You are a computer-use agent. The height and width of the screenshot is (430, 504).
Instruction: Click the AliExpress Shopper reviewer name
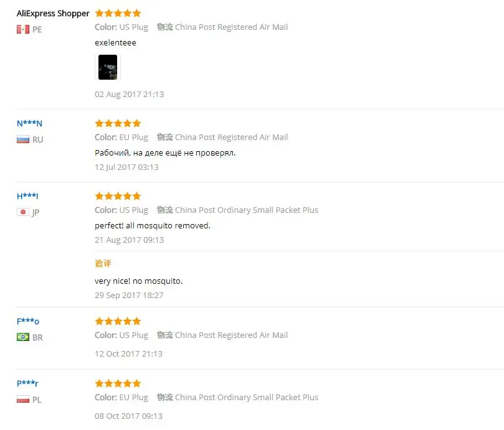[53, 14]
